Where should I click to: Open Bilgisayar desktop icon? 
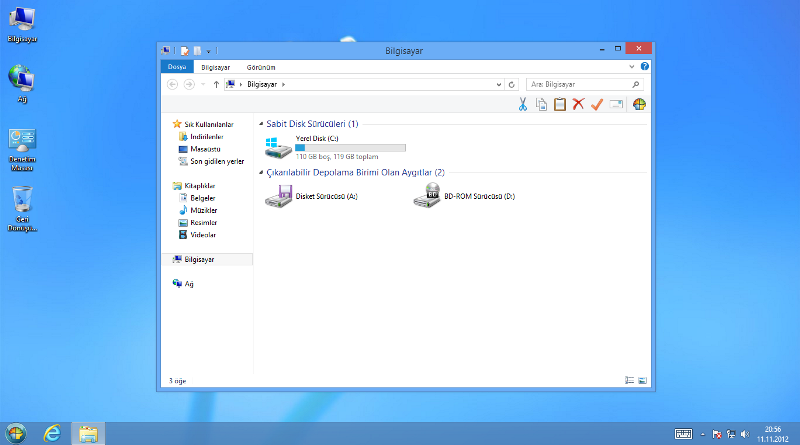22,24
